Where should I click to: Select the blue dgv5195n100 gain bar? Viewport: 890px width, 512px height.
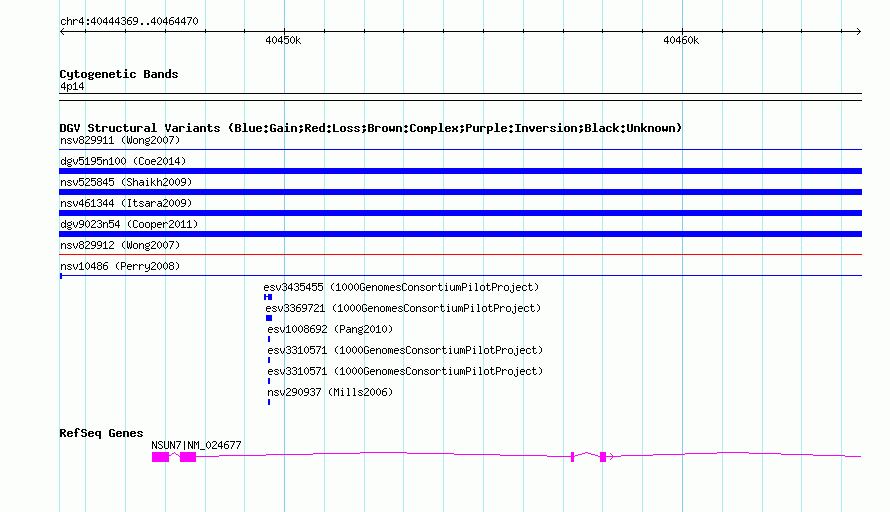460,171
